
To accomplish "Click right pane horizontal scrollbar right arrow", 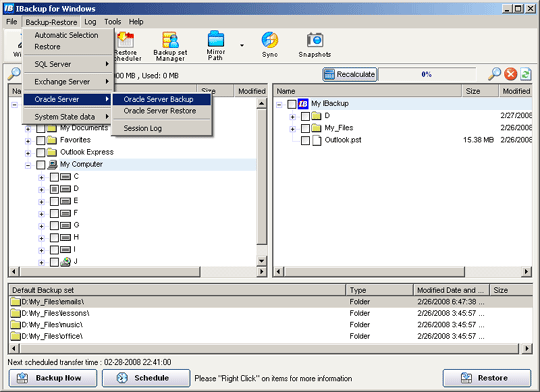I will tap(526, 272).
